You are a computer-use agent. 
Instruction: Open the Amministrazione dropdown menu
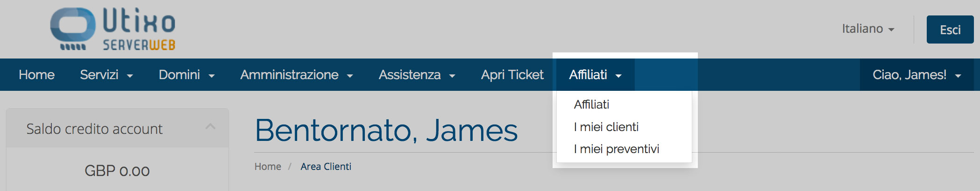click(x=297, y=75)
